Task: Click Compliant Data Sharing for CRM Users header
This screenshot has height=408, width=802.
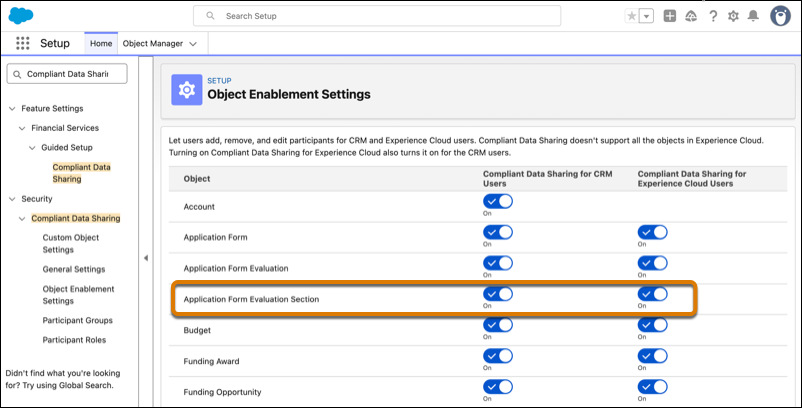Action: (x=547, y=179)
